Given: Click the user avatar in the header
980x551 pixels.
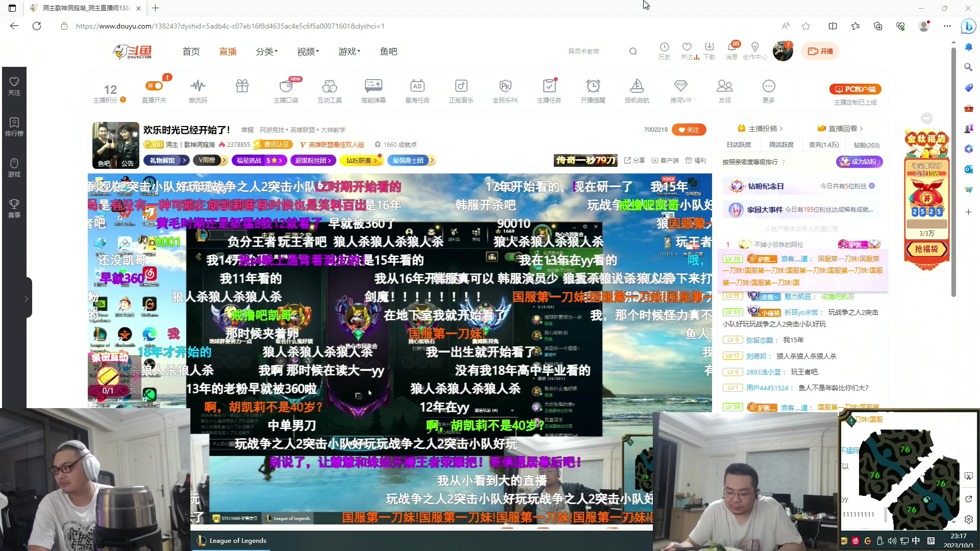Looking at the screenshot, I should point(782,51).
